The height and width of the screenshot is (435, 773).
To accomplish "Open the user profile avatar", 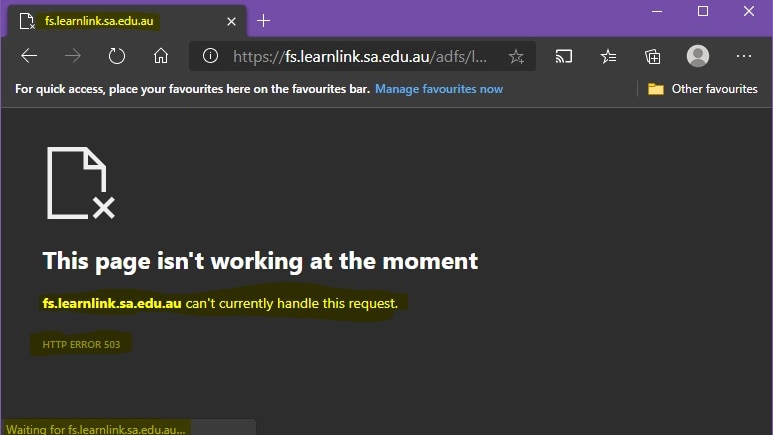I will tap(698, 56).
